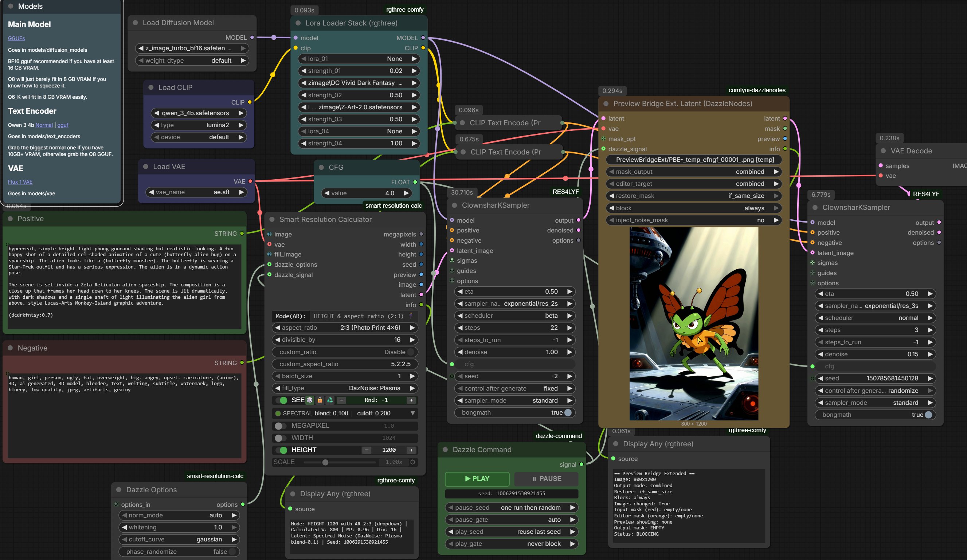Click the signal output socket on Dazzle Command
Screen dimensions: 967x560
[582, 465]
